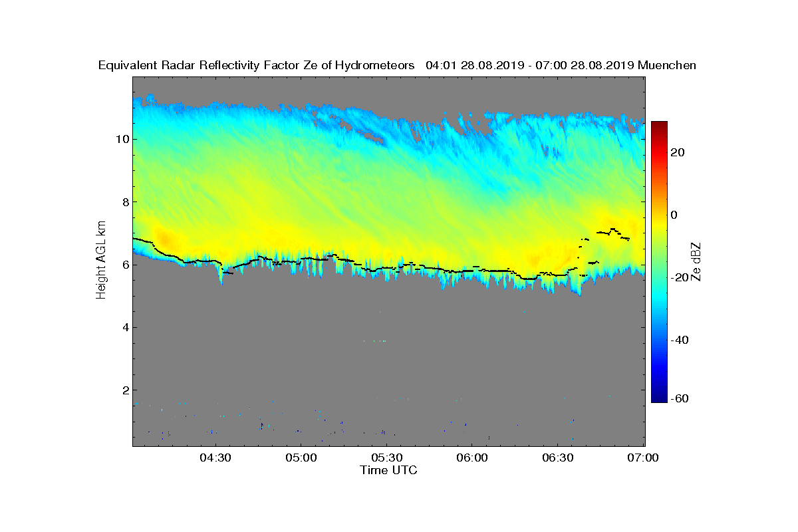Click the colorbar value -40
Viewport: 798px width, 532px height.
click(x=680, y=340)
